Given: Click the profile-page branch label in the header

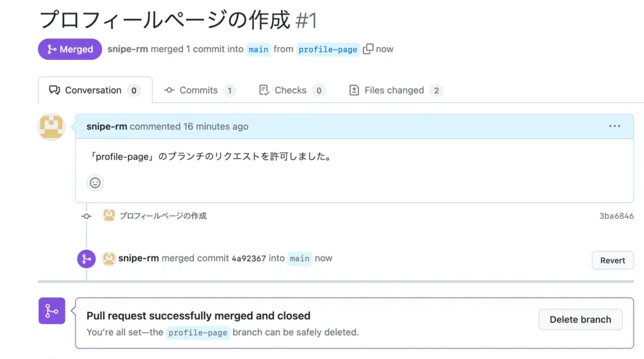Looking at the screenshot, I should pos(328,50).
